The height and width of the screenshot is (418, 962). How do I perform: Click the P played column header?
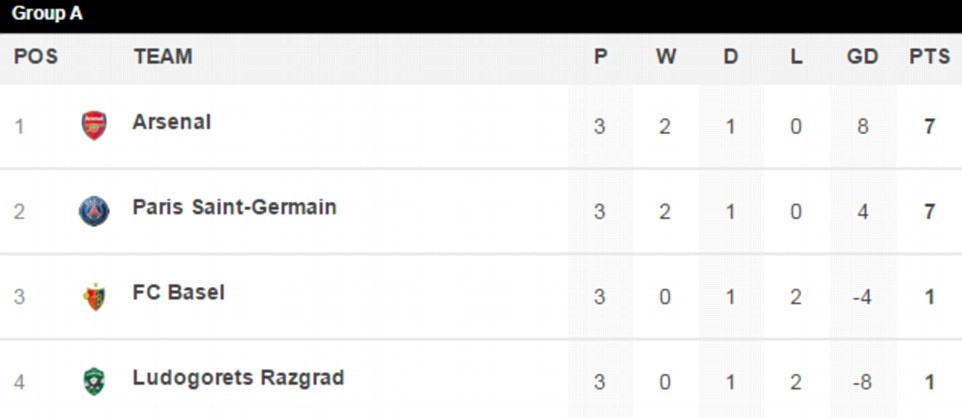(600, 57)
